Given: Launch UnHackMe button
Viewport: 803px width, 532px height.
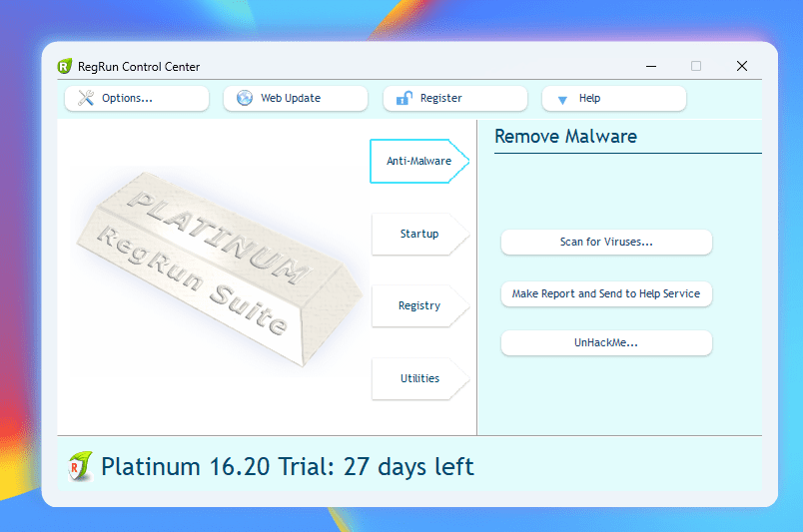Looking at the screenshot, I should click(x=606, y=342).
